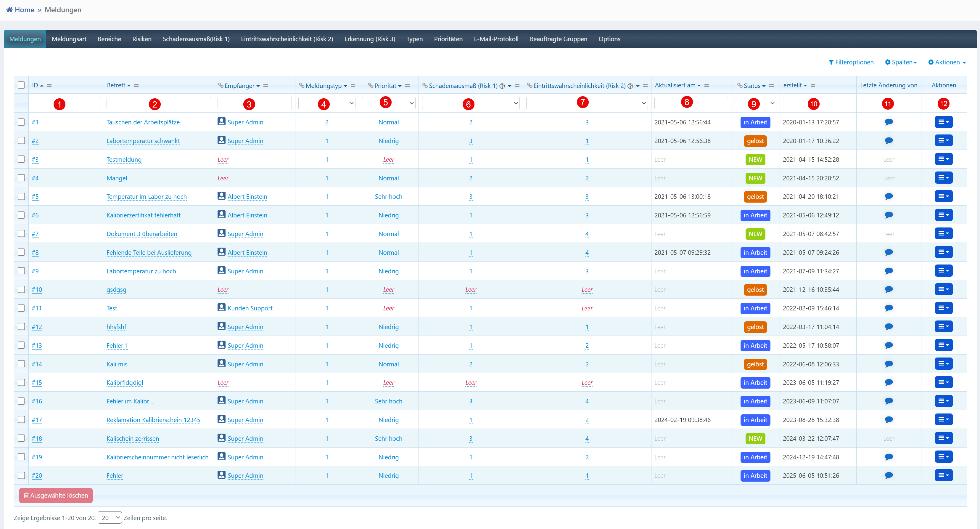980x529 pixels.
Task: Click the Ausgewählte löschen button
Action: click(56, 495)
